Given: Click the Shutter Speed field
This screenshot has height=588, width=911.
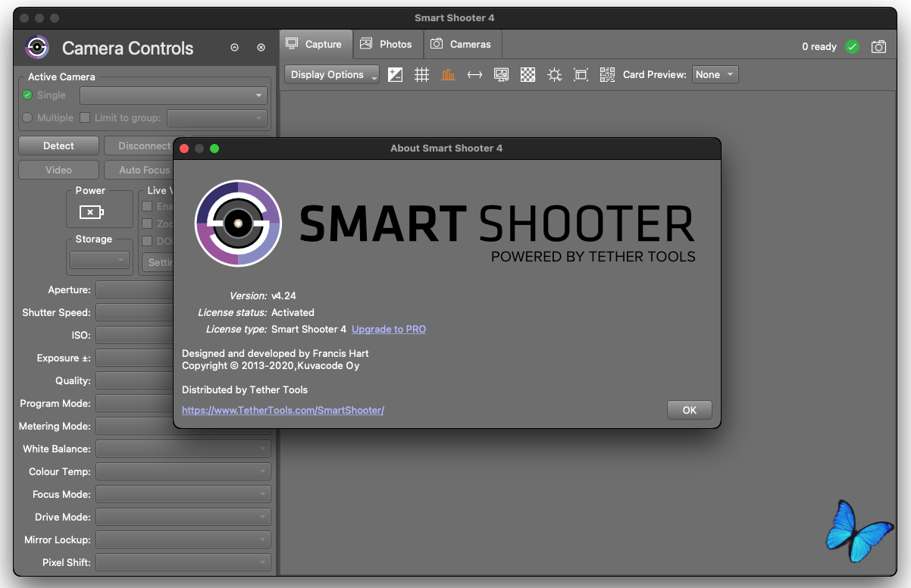Looking at the screenshot, I should pyautogui.click(x=135, y=312).
